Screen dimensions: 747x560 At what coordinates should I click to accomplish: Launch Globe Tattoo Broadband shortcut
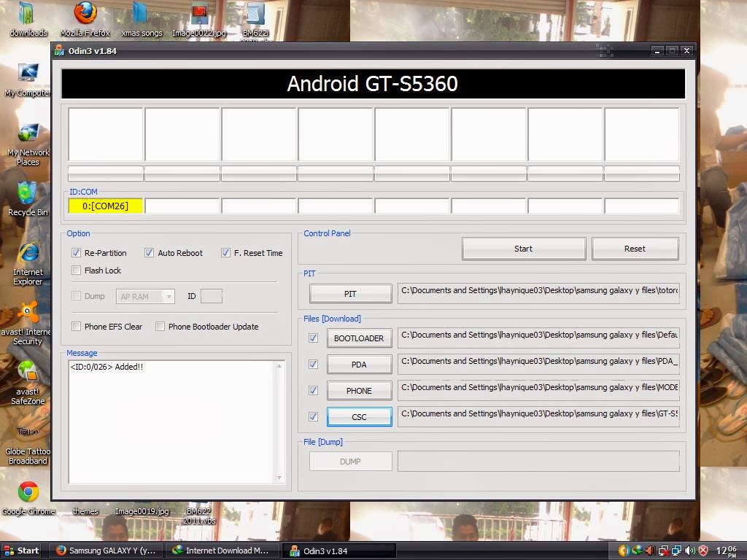click(28, 444)
